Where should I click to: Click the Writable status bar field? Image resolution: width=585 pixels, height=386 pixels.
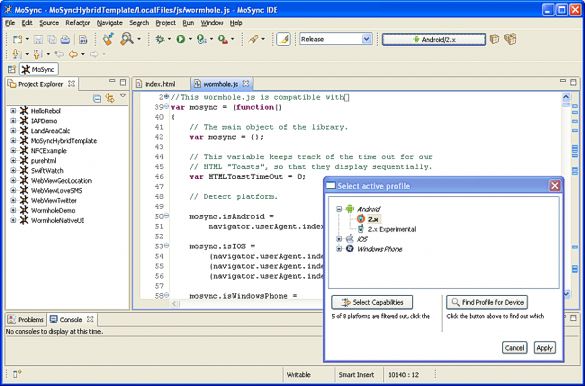pos(298,375)
